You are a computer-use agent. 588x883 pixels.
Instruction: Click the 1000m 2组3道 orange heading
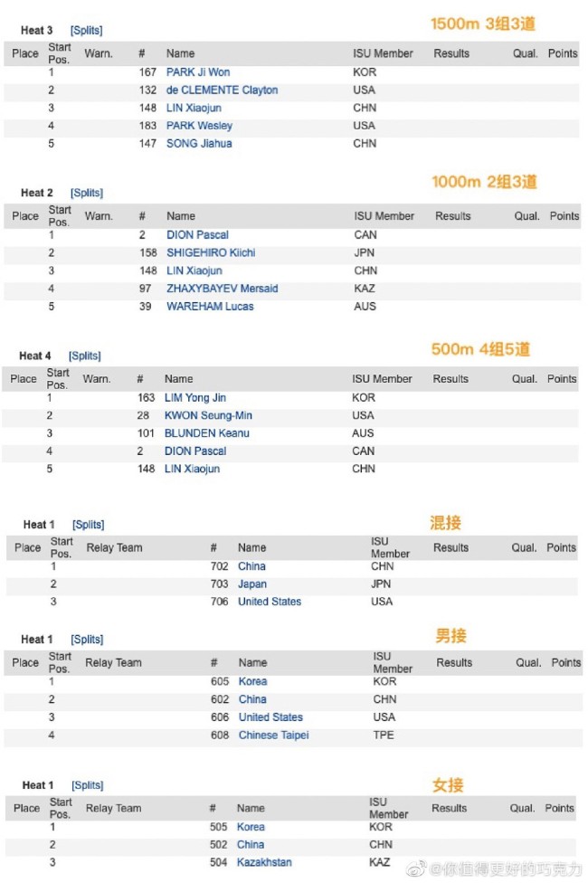pos(484,182)
